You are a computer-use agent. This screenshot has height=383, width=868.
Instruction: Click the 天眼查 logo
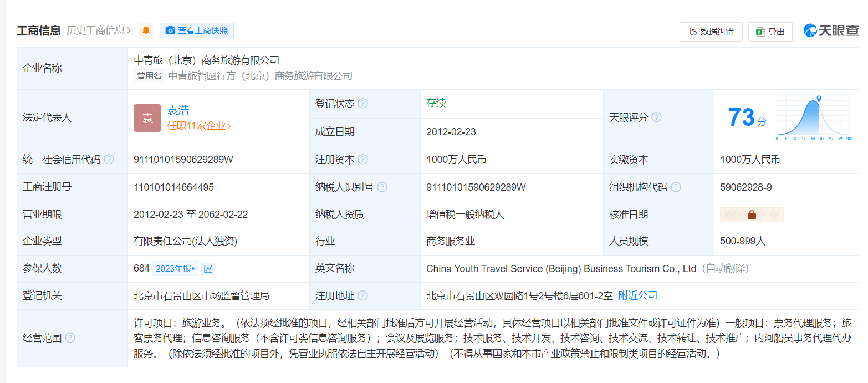[831, 31]
